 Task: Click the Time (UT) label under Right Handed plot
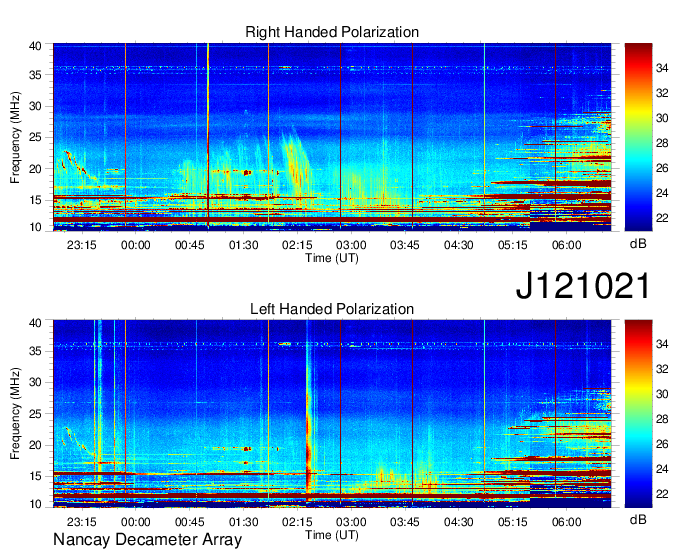[x=332, y=258]
